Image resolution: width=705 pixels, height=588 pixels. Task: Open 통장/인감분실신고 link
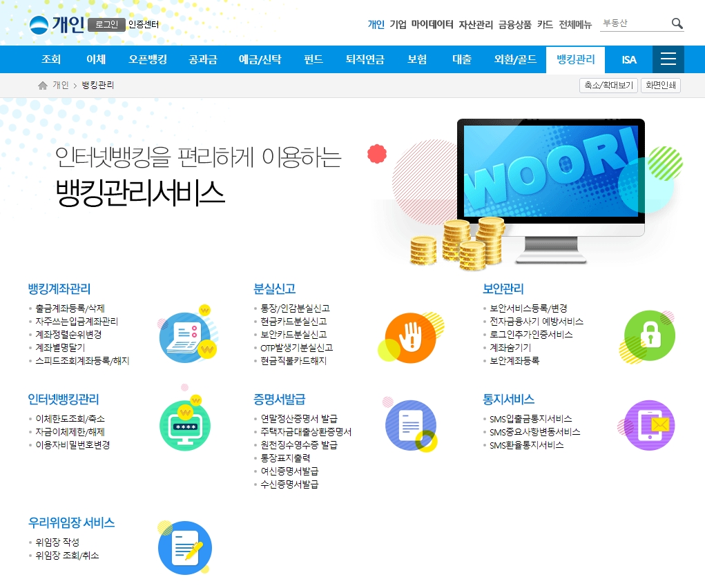pos(296,308)
